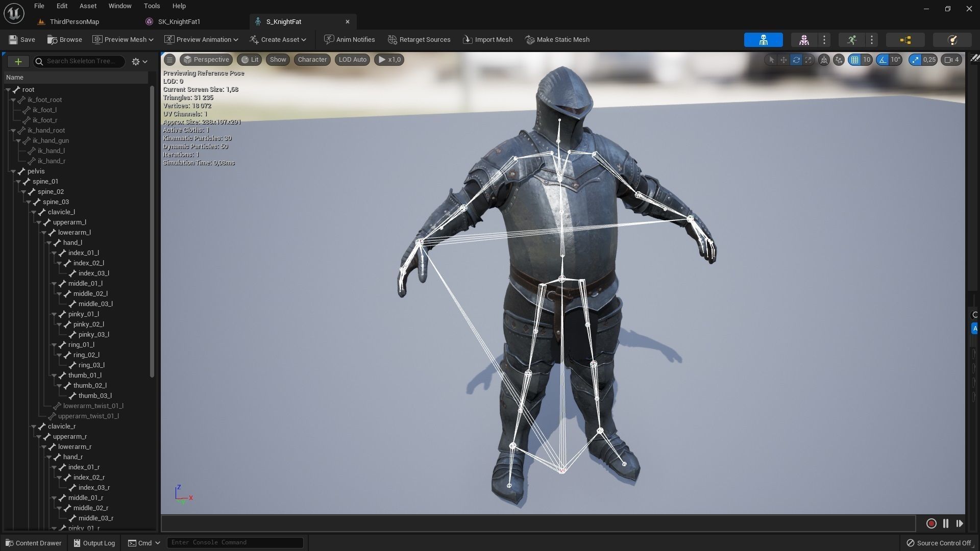Open viewport options hamburger menu
Viewport: 980px width, 551px height.
(x=169, y=60)
